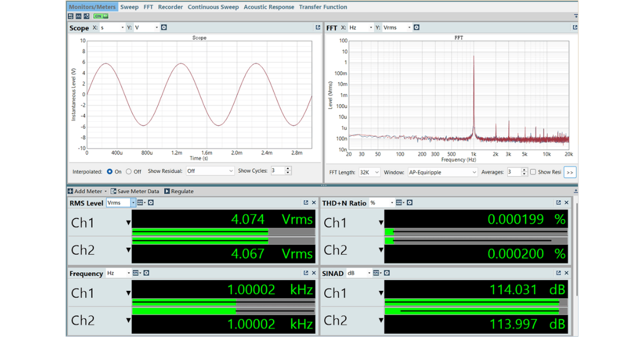Pop out the FFT graph panel
The height and width of the screenshot is (337, 644).
tap(575, 27)
